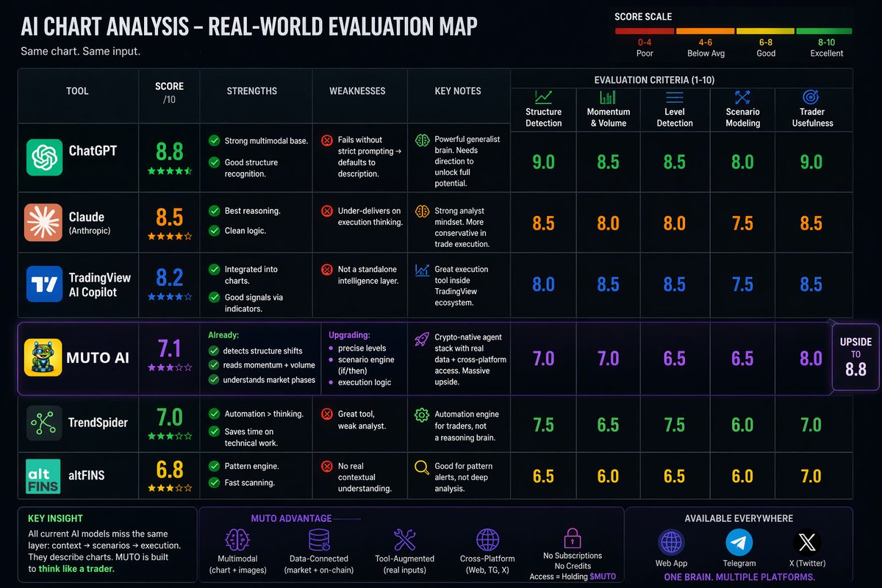The width and height of the screenshot is (882, 588).
Task: Click ChatGPT's overall score 8.8
Action: 169,151
